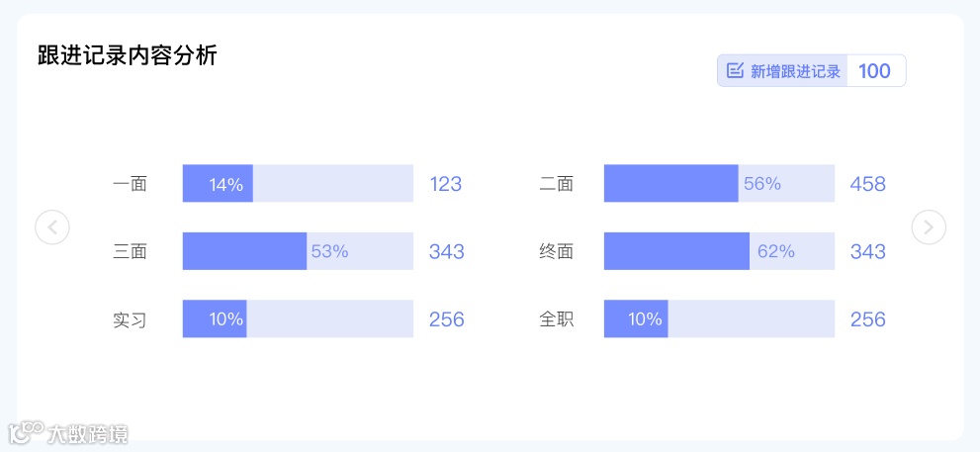Click the 大数跨境 watermark logo
This screenshot has height=452, width=980.
68,432
